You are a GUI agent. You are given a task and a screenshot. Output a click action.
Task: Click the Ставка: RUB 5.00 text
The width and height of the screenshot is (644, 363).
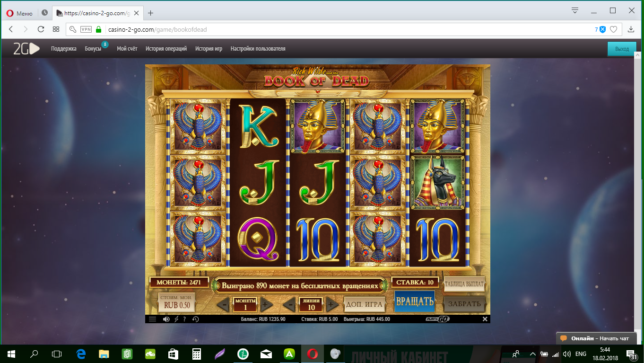coord(320,319)
